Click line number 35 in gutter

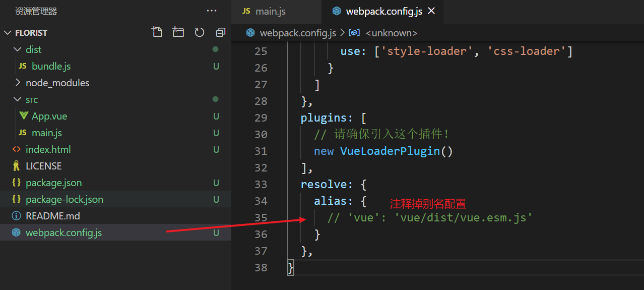click(x=261, y=217)
